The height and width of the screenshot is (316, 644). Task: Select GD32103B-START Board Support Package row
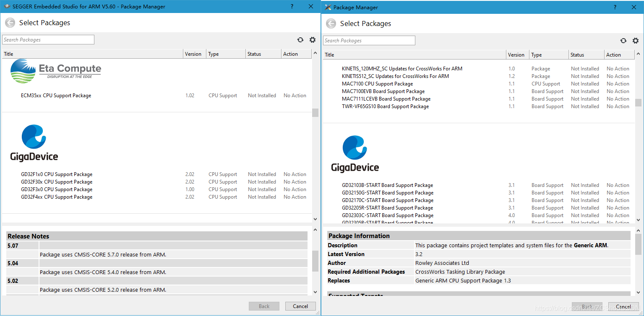coord(479,185)
